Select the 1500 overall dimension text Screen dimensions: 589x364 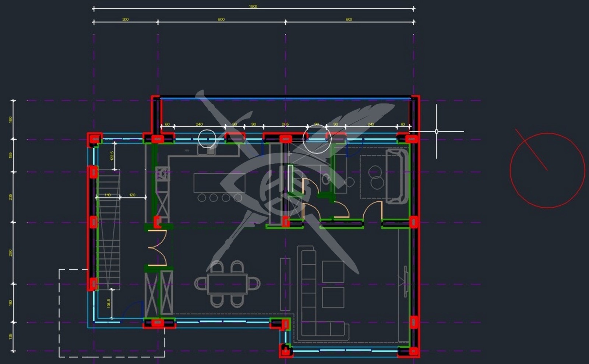click(x=253, y=6)
